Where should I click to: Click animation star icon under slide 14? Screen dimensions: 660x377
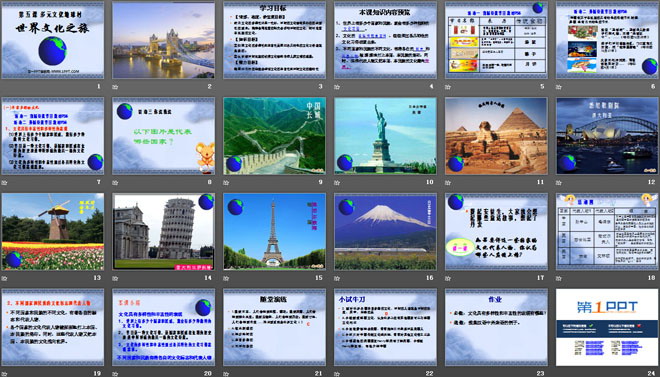click(115, 278)
